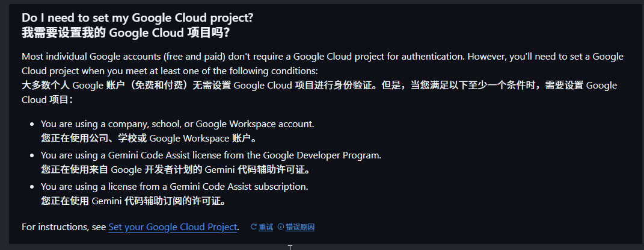644x250 pixels.
Task: Click the Chinese heading 我需要设置我的 Google Cloud 项目吗?
Action: [x=125, y=32]
